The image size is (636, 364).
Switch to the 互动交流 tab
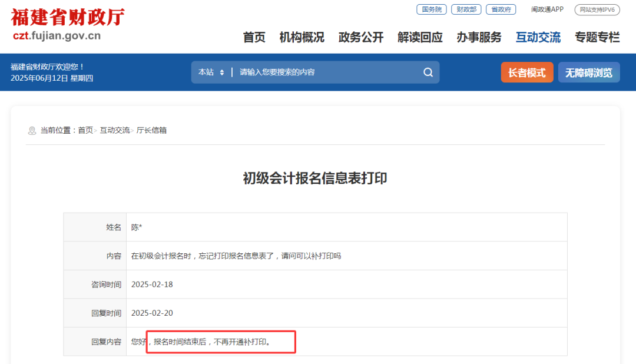538,37
